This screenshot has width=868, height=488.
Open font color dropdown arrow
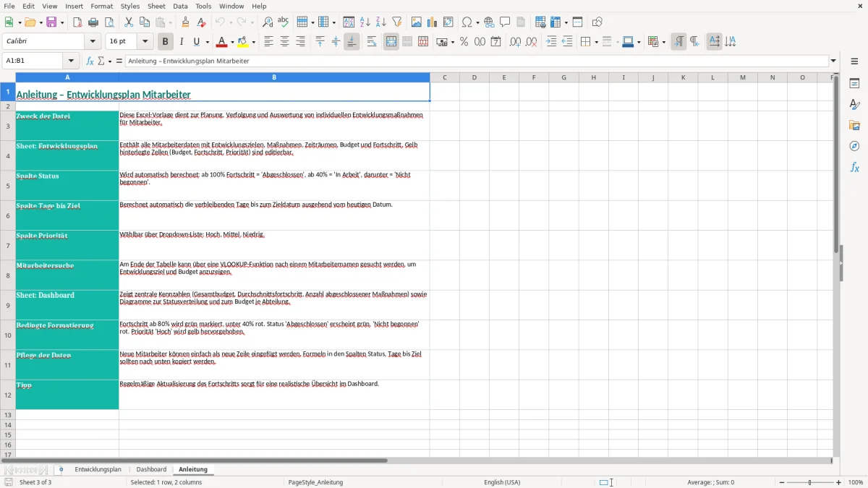231,42
